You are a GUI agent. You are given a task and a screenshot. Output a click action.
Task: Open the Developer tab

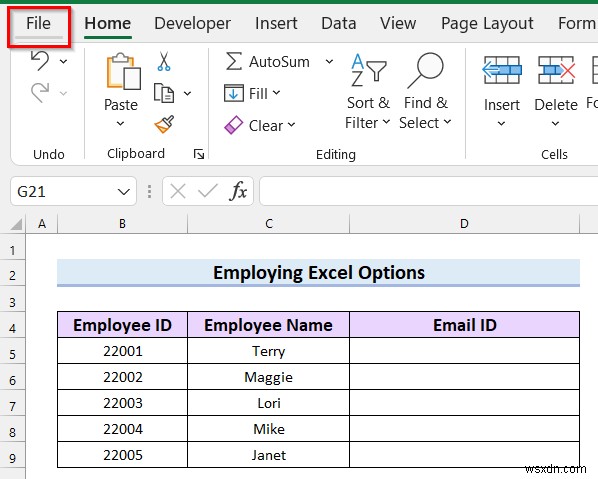(x=193, y=24)
